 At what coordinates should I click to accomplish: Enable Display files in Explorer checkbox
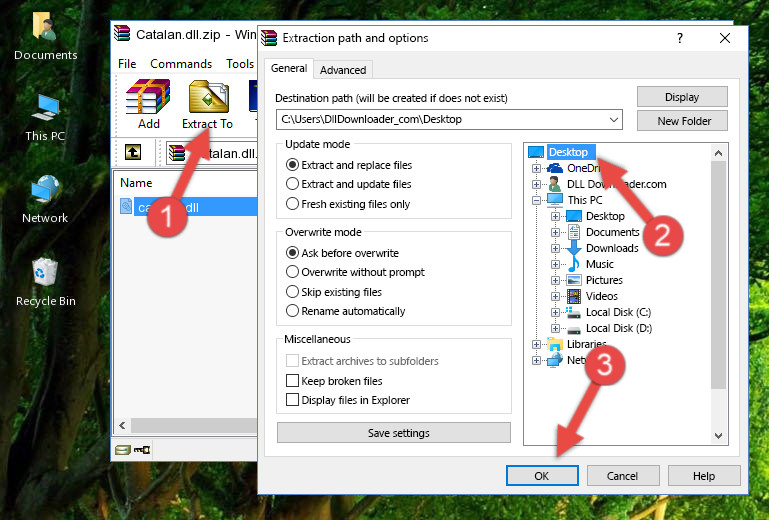(292, 400)
